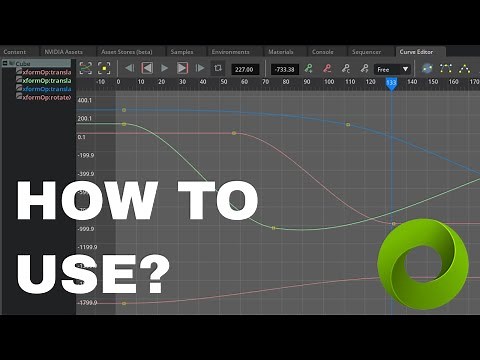Screen dimensions: 480x360
Task: Select the red xformOp:transla channel
Action: pos(47,72)
